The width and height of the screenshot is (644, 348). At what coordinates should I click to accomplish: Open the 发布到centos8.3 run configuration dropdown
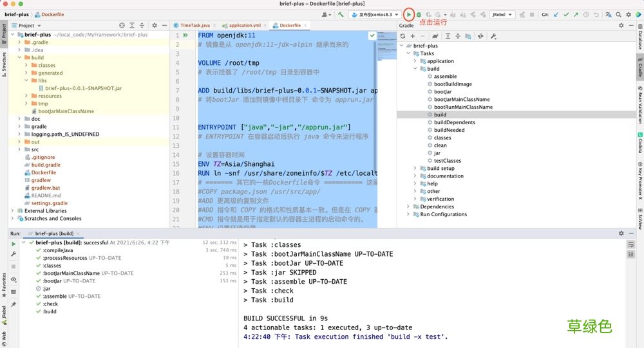click(375, 14)
